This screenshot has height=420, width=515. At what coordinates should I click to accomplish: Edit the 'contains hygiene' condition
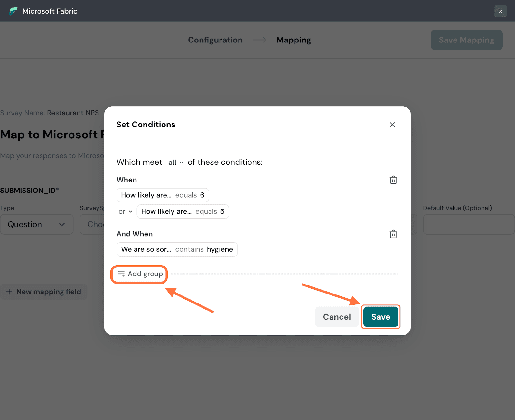pos(177,249)
